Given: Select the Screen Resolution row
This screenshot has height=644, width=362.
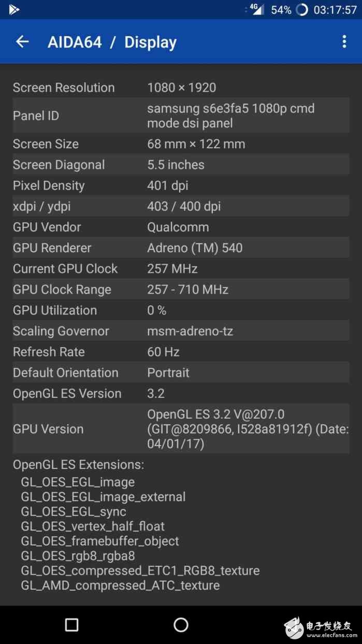Looking at the screenshot, I should pos(181,88).
